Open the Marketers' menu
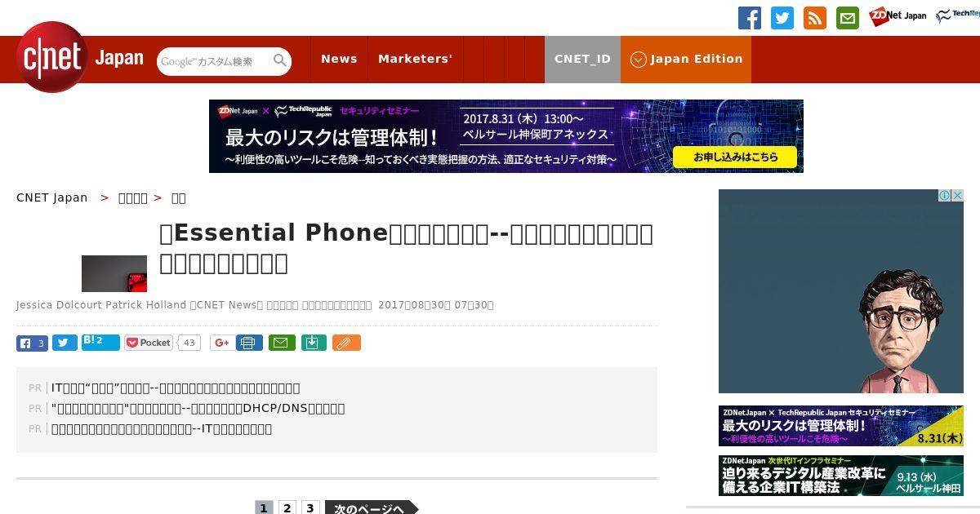The image size is (980, 514). point(415,59)
